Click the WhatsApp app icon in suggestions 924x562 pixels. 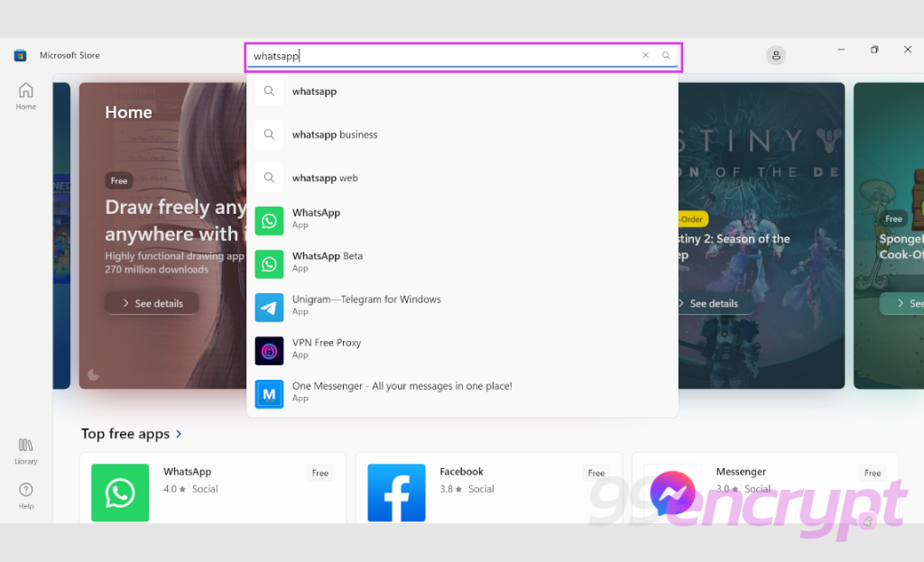(x=269, y=220)
